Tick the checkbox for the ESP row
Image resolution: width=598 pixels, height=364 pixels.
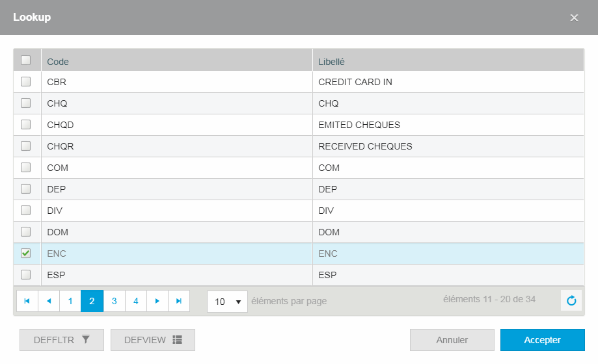tap(26, 275)
